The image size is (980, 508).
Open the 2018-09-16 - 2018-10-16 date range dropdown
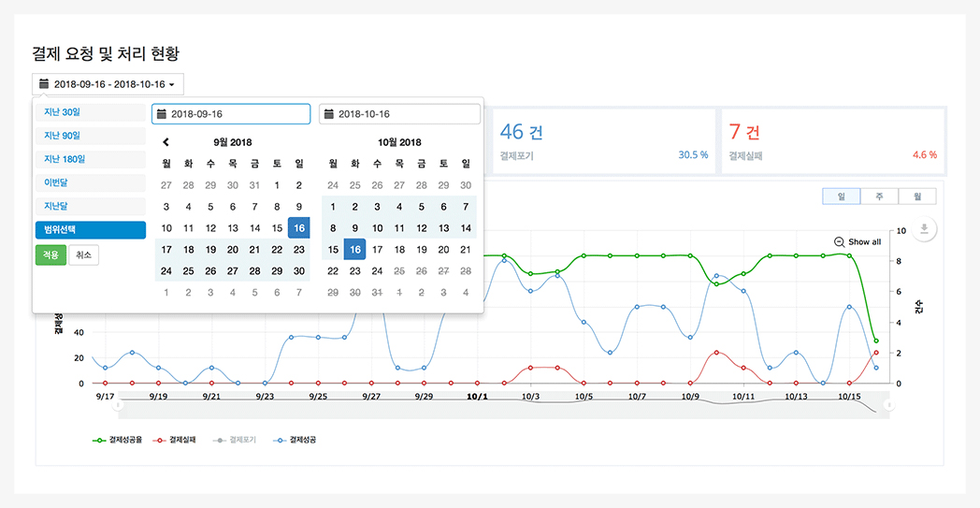[x=108, y=84]
